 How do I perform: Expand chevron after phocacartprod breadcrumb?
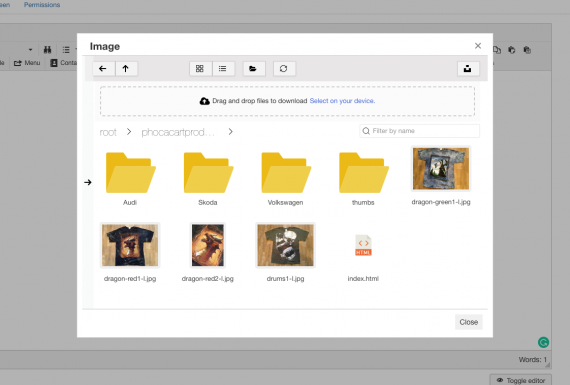click(230, 132)
